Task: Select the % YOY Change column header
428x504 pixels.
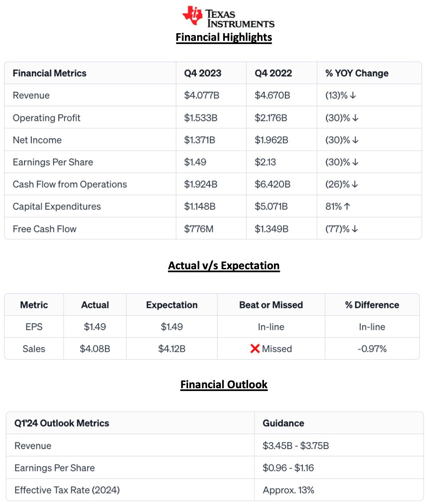Action: (x=357, y=73)
